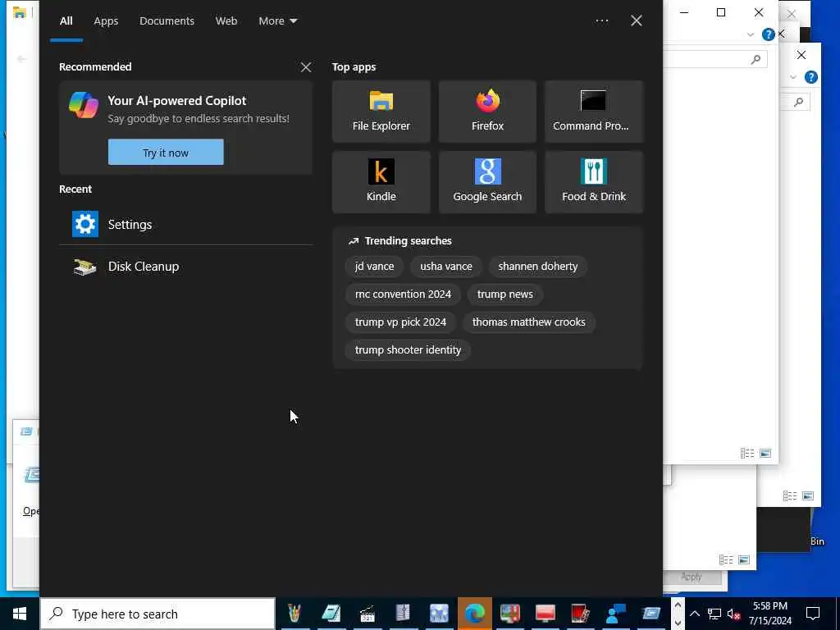The height and width of the screenshot is (630, 840).
Task: Switch to the Web search tab
Action: point(226,21)
